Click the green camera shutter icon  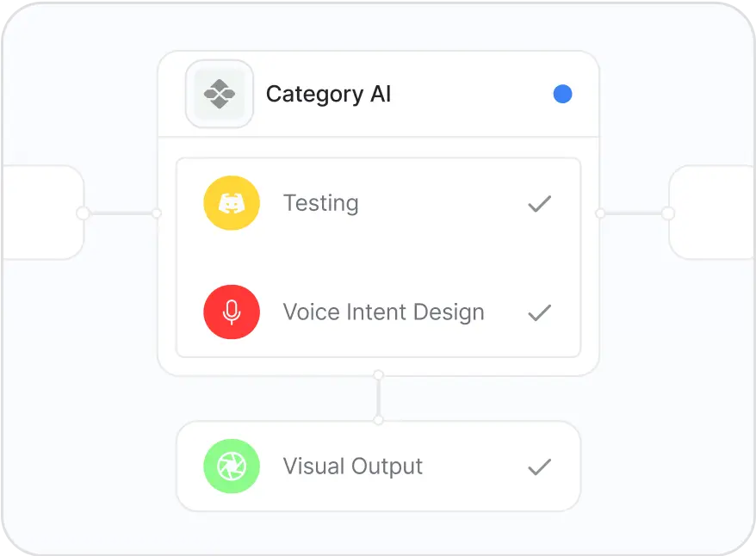click(x=232, y=466)
